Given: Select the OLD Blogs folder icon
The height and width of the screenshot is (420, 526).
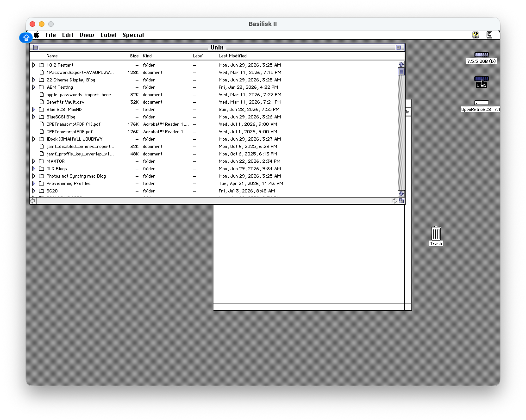Looking at the screenshot, I should pyautogui.click(x=42, y=169).
